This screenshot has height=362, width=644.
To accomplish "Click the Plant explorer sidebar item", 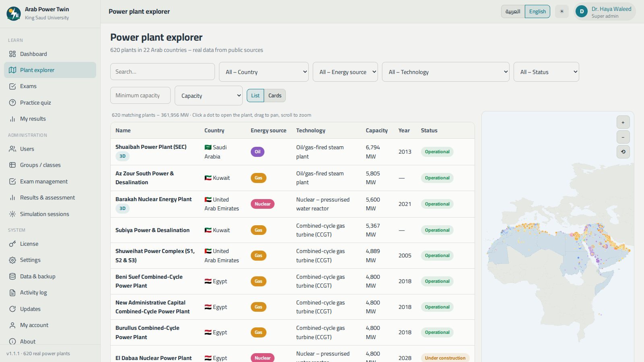I will [50, 70].
